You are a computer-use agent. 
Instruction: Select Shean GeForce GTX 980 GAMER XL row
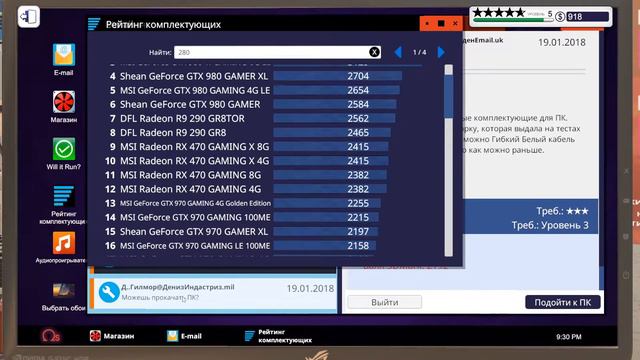point(255,76)
